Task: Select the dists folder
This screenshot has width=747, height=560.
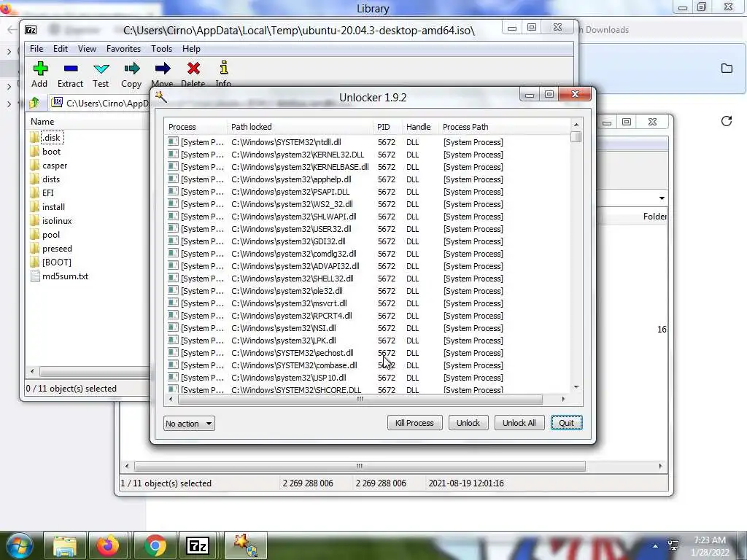Action: 44,179
